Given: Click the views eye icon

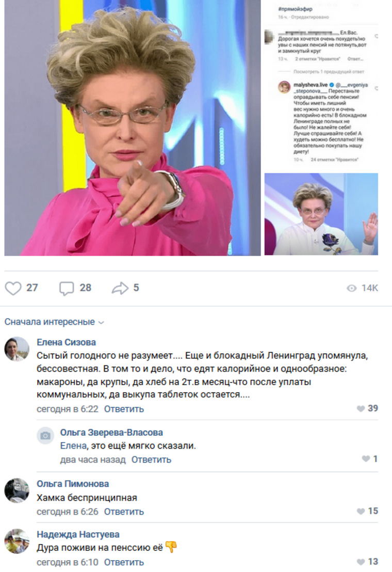Looking at the screenshot, I should [x=352, y=288].
